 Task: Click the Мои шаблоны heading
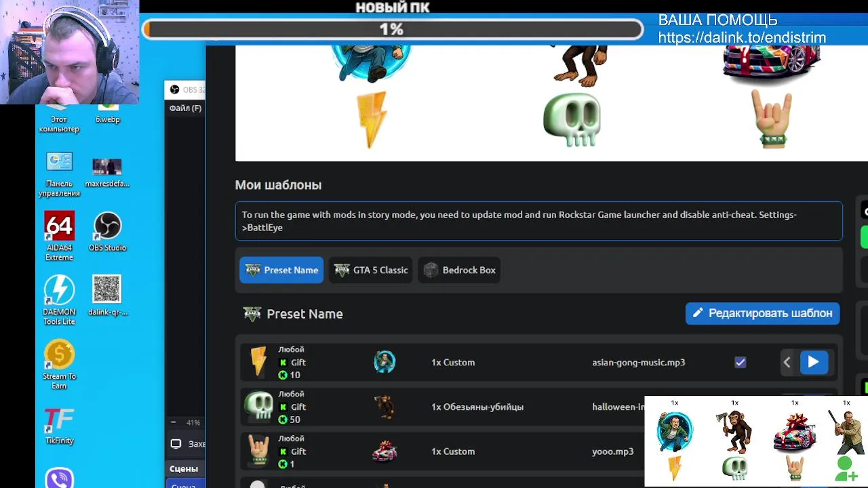[x=278, y=185]
